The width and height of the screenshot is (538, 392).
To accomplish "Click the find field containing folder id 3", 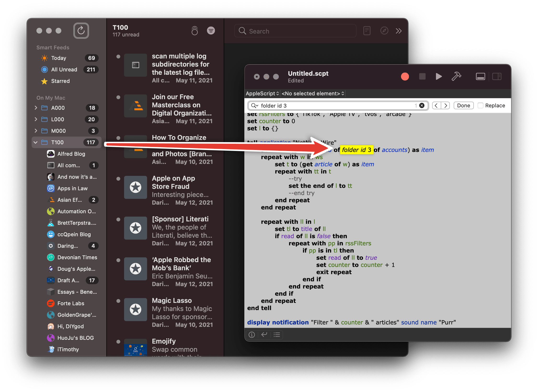I will click(338, 106).
